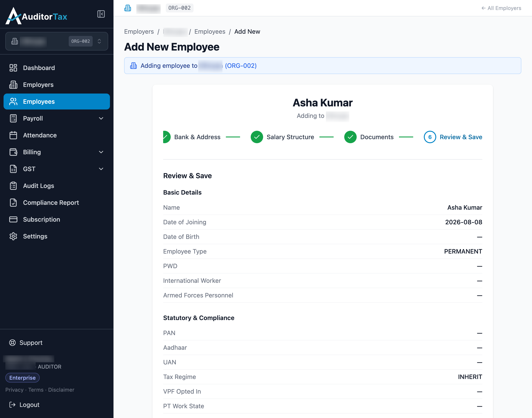Select Employees menu item

click(x=57, y=102)
